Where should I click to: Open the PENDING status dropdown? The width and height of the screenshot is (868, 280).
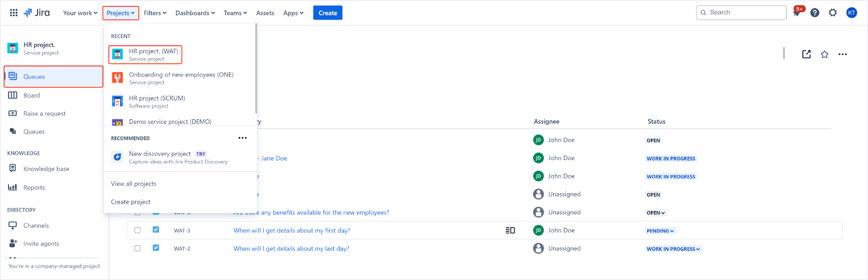(660, 231)
